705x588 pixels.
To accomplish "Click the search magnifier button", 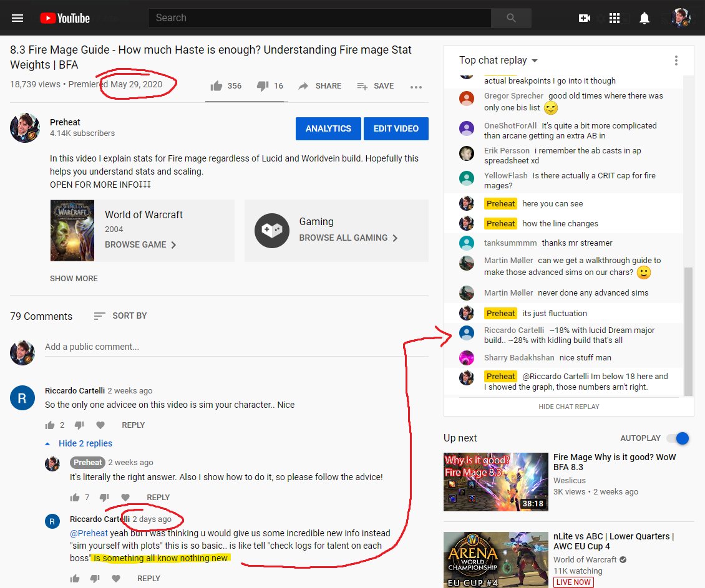I will pos(511,18).
